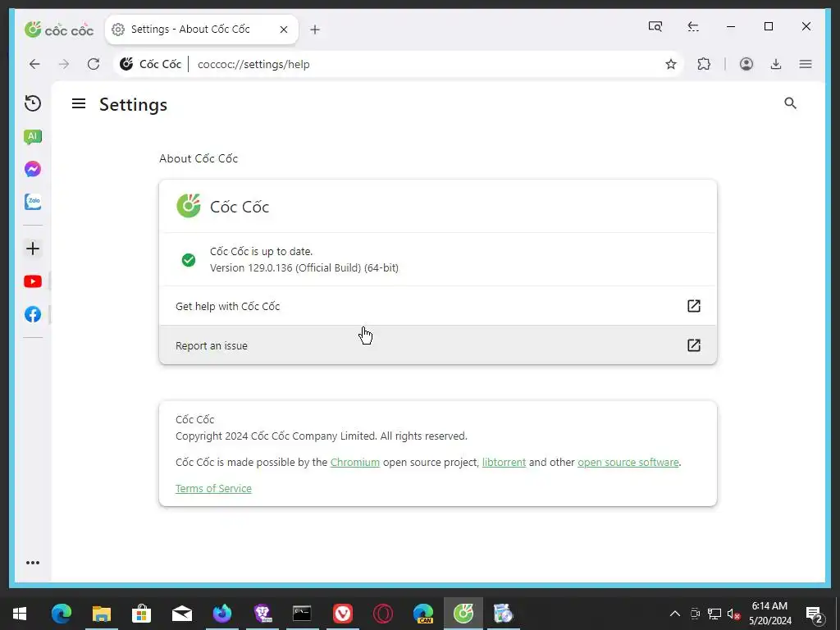Open the browser main menu
840x630 pixels.
[806, 64]
